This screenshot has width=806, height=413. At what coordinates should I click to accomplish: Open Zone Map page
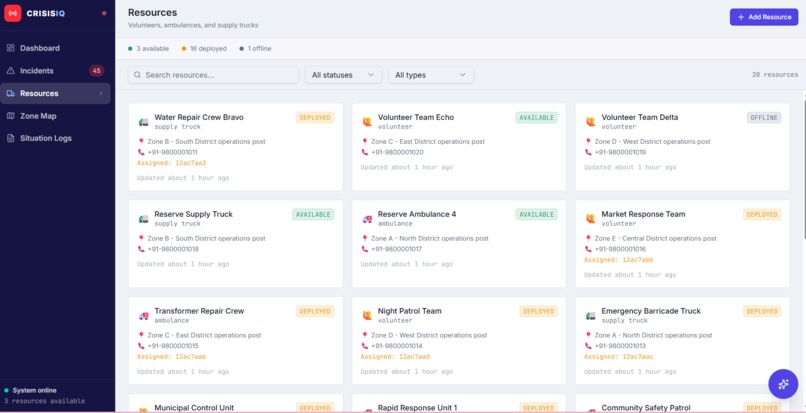55,116
